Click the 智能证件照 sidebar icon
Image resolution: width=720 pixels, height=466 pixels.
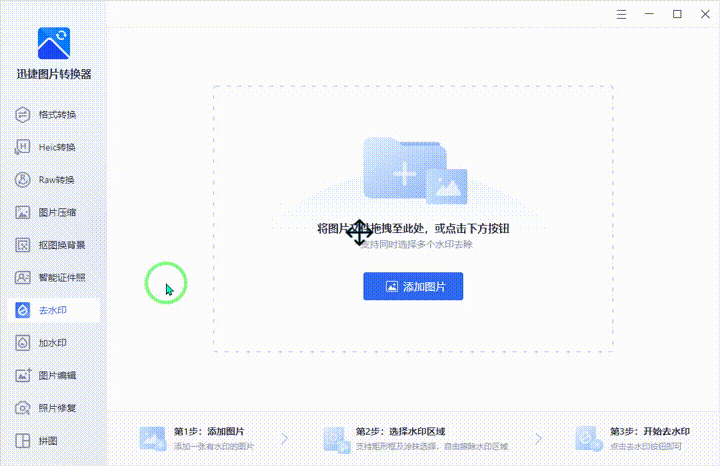pos(22,277)
